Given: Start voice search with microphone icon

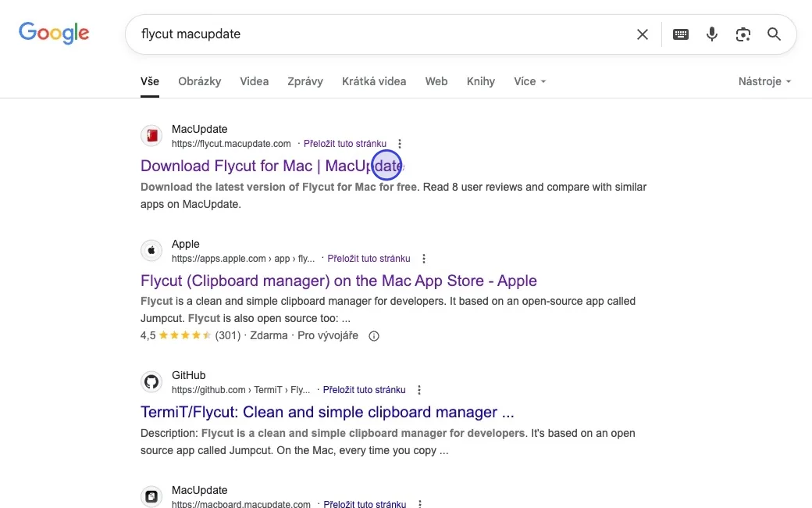Looking at the screenshot, I should pos(712,34).
